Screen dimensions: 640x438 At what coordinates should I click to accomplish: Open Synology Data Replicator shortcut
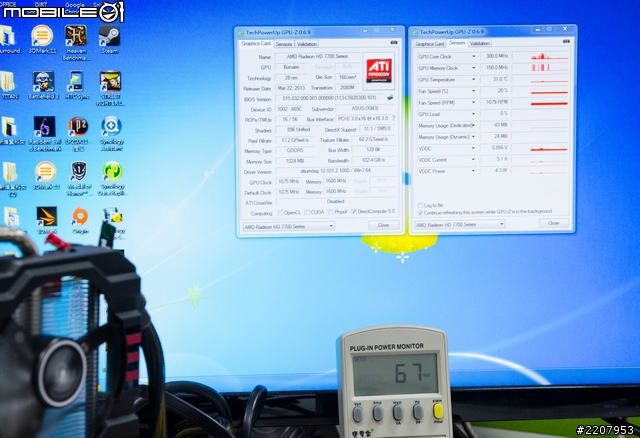point(111,178)
